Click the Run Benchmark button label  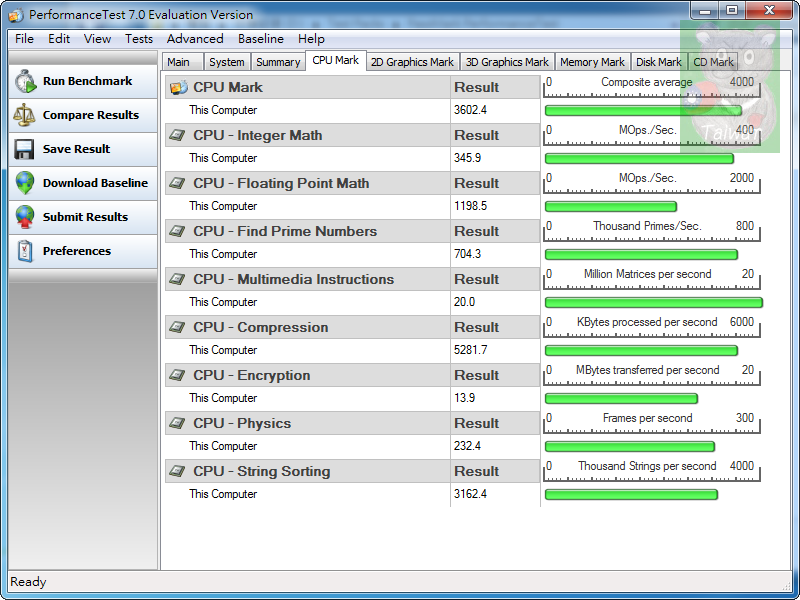click(87, 81)
